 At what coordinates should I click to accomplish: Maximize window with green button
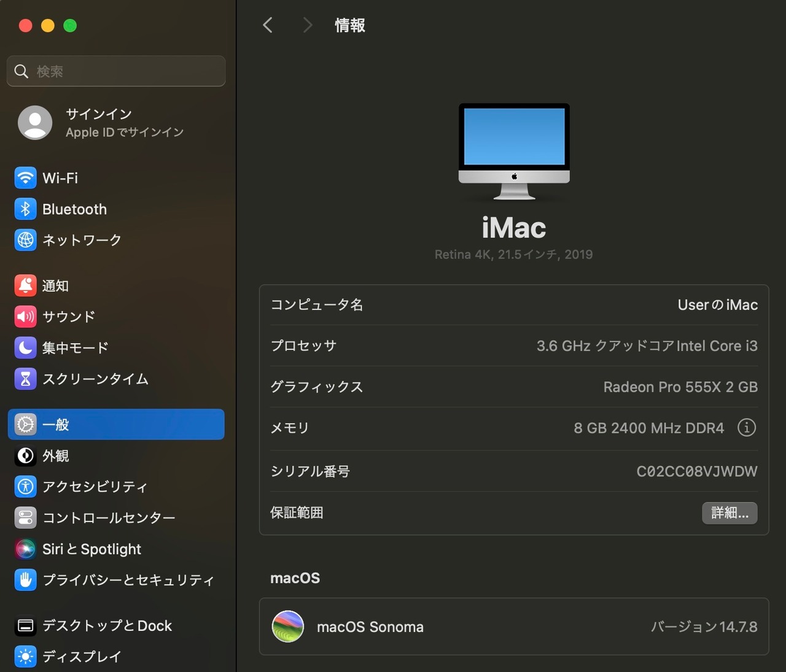(x=70, y=25)
